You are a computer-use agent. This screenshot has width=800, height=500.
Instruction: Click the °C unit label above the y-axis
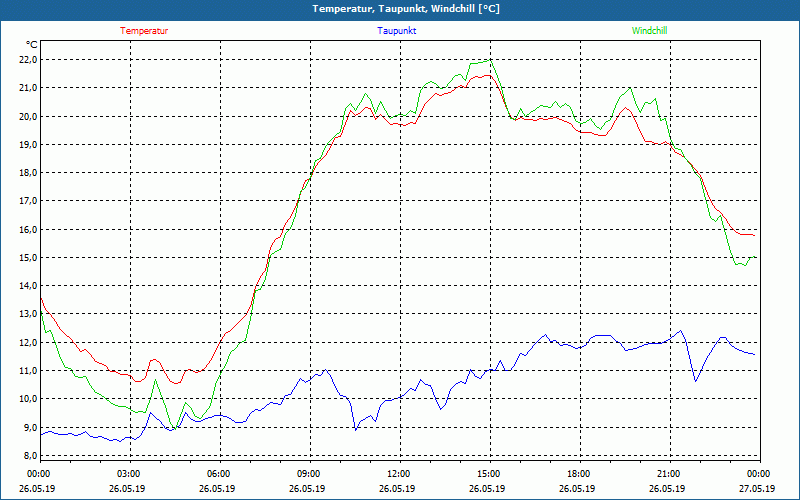32,45
